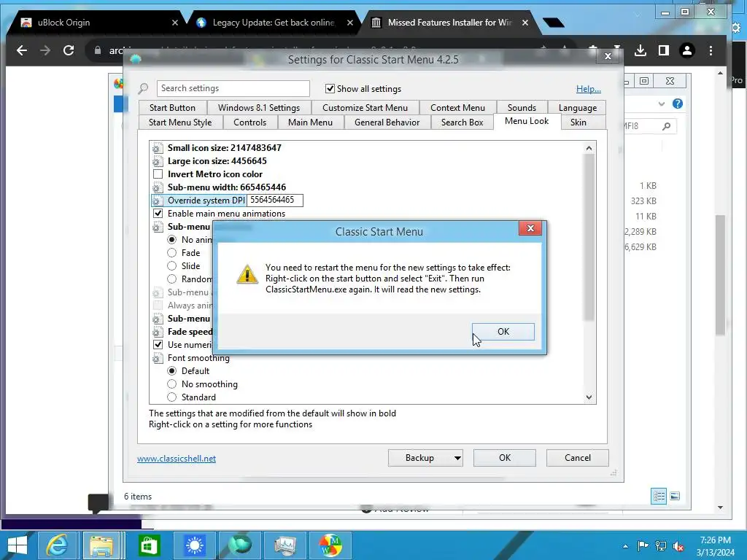Select Default font smoothing
The image size is (747, 560).
point(171,371)
